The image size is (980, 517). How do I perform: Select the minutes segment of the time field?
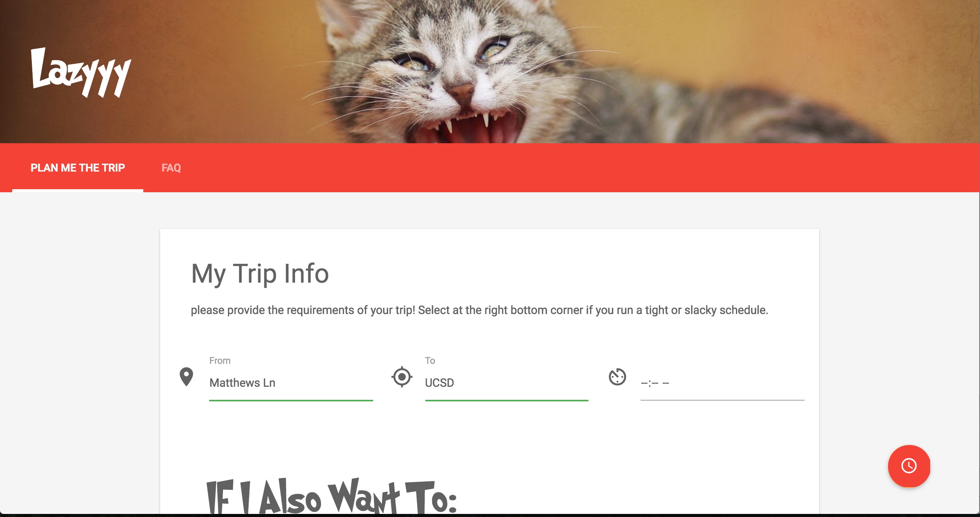pyautogui.click(x=655, y=383)
